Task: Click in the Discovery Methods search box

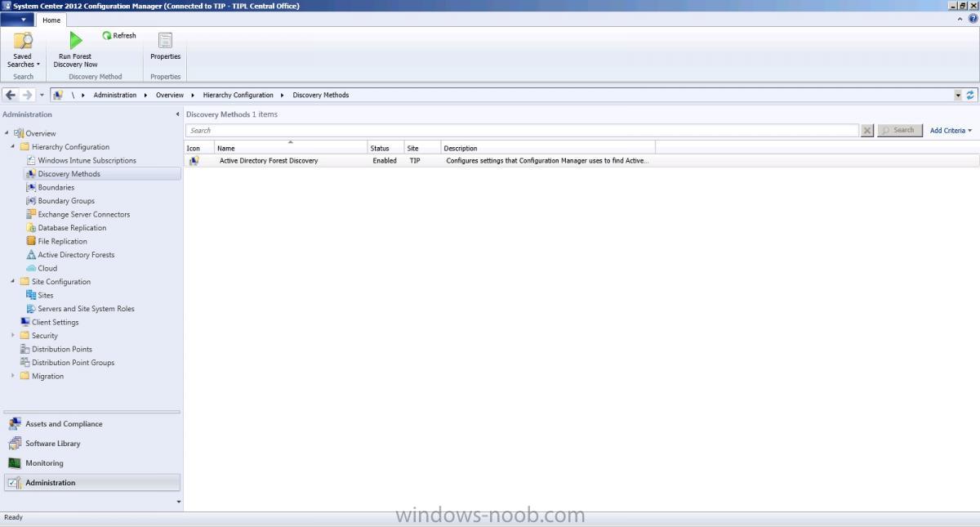Action: pos(522,131)
